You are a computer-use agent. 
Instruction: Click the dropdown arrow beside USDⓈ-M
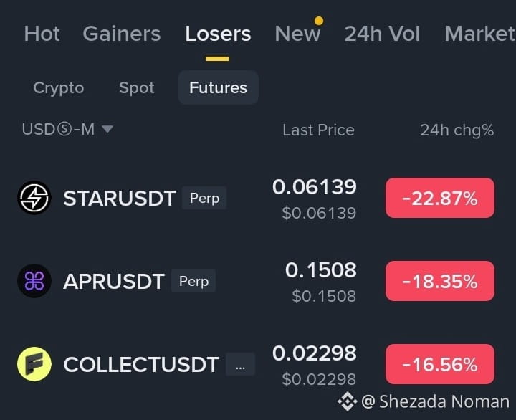pyautogui.click(x=107, y=129)
